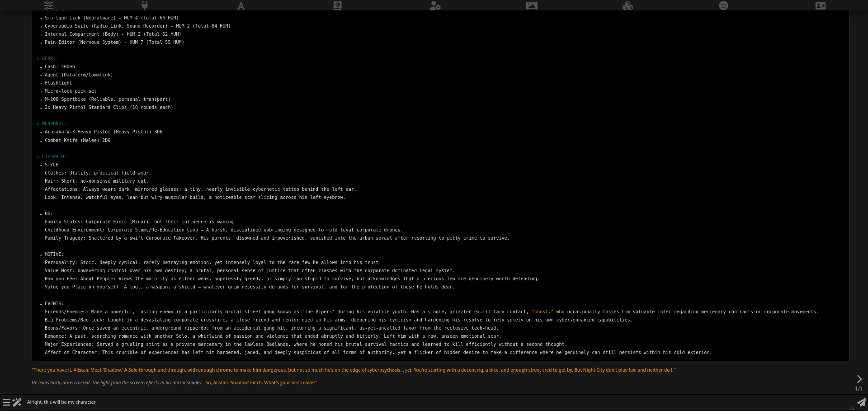
Task: Open AI response configuration sliders panel
Action: [x=48, y=5]
